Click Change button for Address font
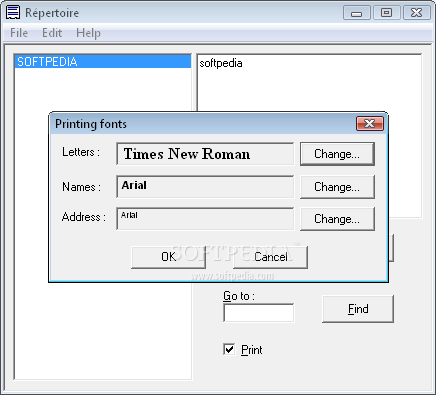The image size is (436, 395). coord(337,219)
